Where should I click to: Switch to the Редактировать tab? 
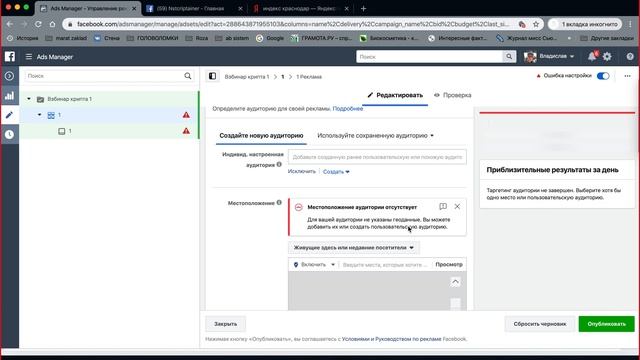tap(395, 95)
